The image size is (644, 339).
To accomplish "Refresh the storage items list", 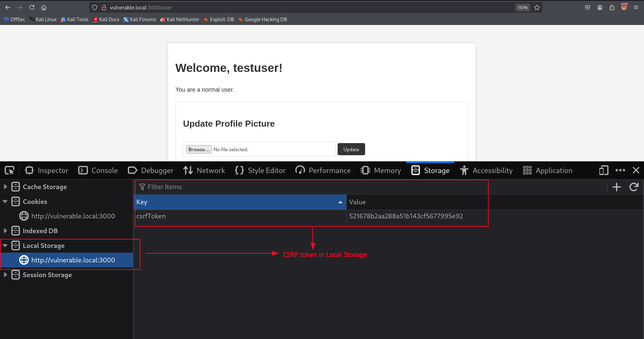I will point(634,187).
